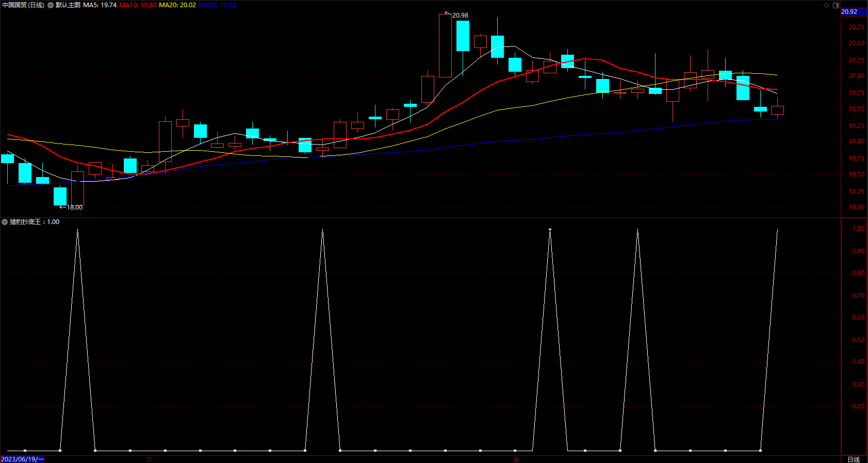
Task: Click the yellow MA20: 20.02 label
Action: click(177, 5)
